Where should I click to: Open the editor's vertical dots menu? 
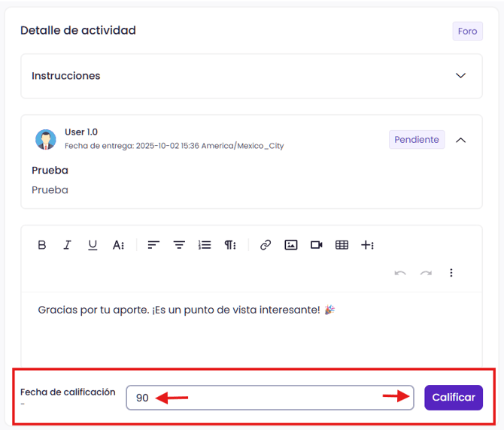[451, 273]
